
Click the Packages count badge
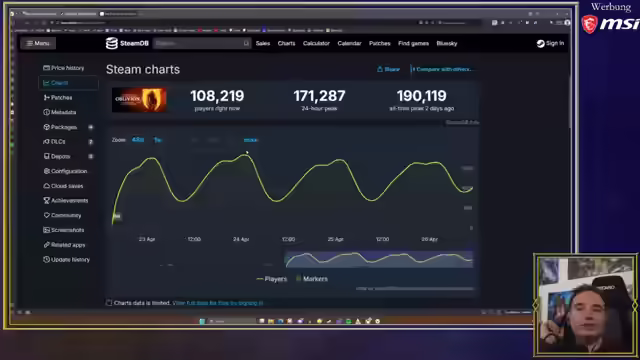91,127
